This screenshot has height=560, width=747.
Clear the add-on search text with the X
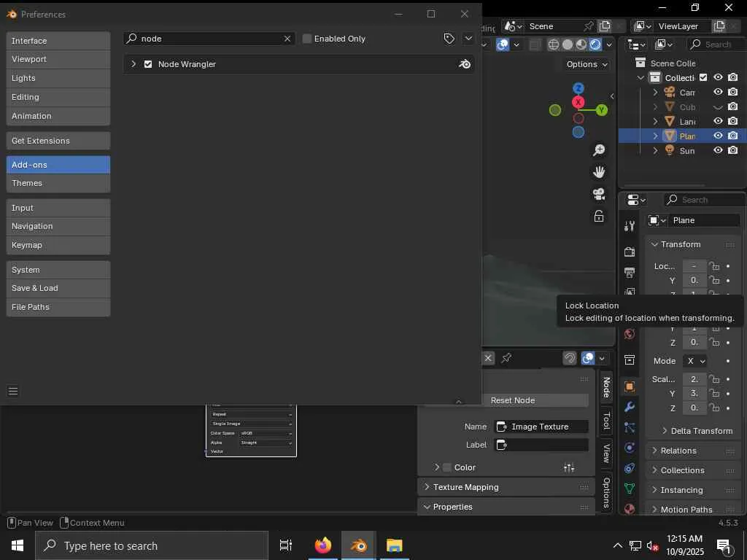[x=287, y=39]
